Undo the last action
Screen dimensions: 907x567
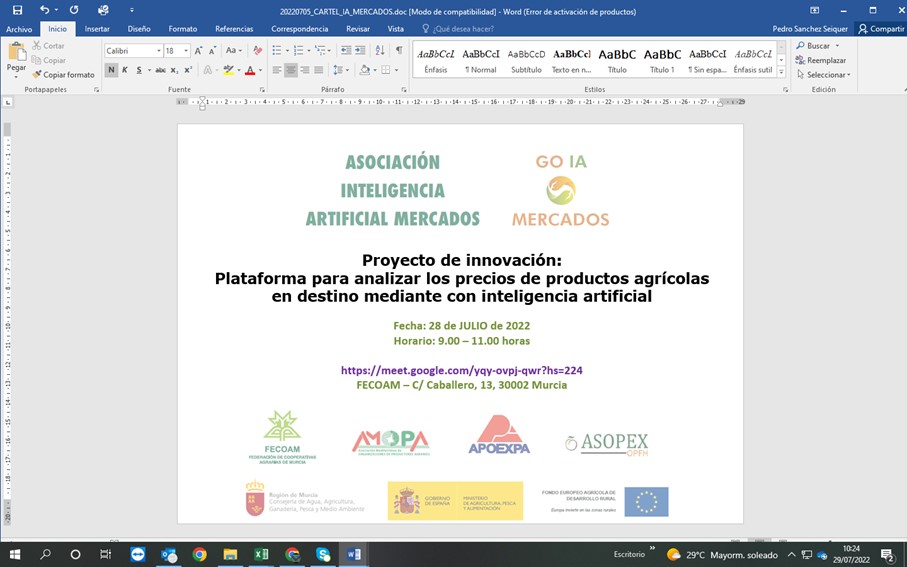click(x=45, y=10)
